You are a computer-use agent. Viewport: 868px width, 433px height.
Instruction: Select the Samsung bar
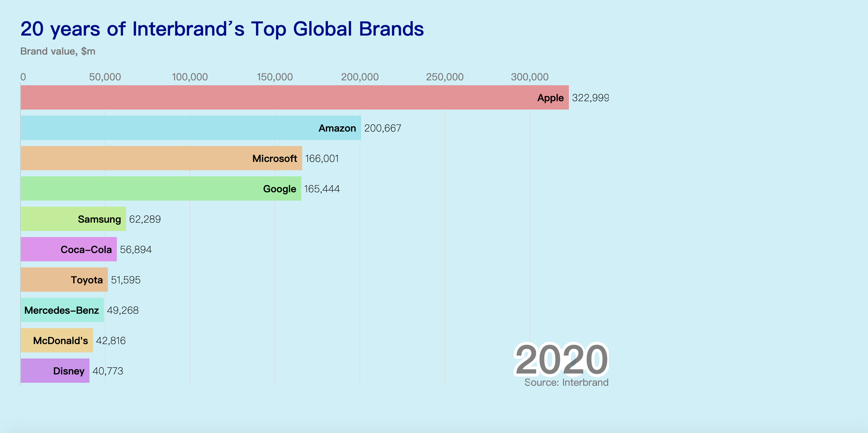73,219
